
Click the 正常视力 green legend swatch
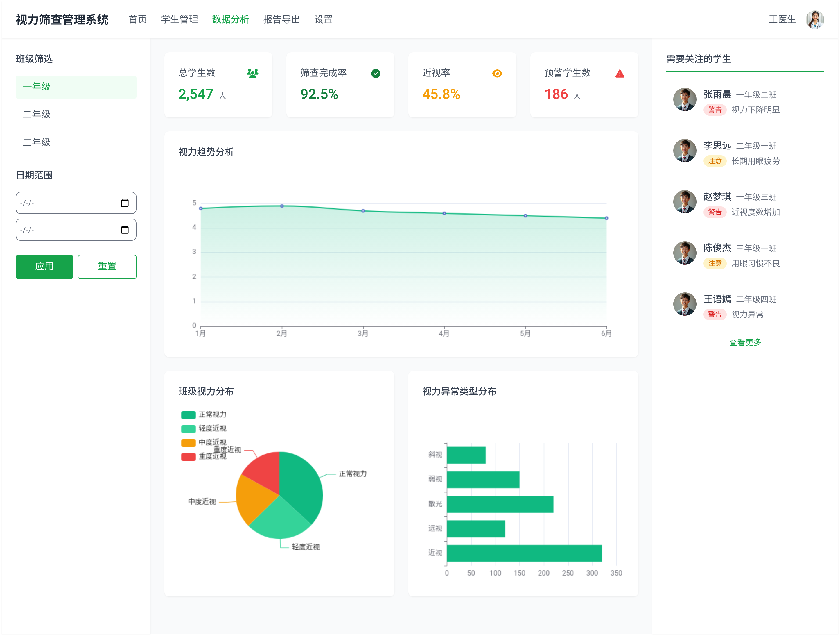pos(189,415)
